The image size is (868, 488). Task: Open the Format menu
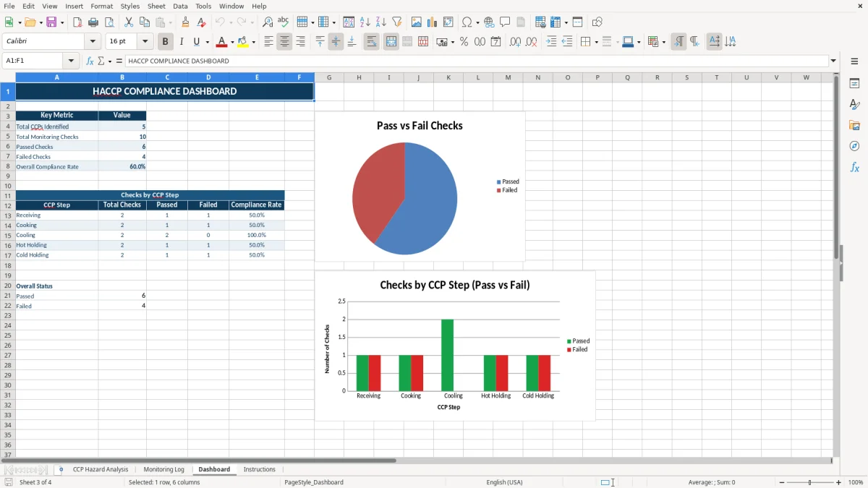(102, 6)
